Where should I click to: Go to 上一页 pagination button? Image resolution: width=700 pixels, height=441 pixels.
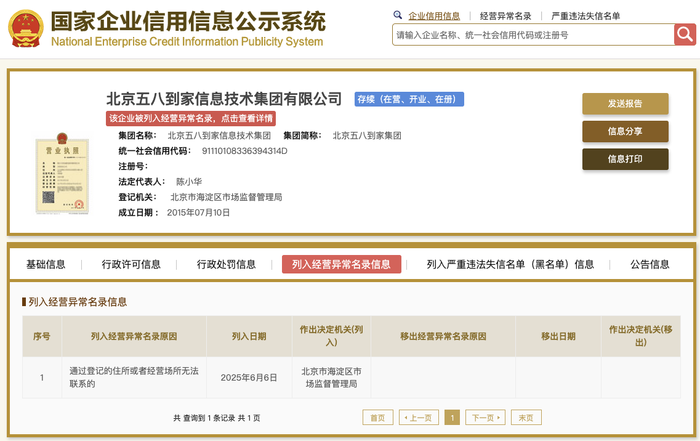(x=419, y=417)
